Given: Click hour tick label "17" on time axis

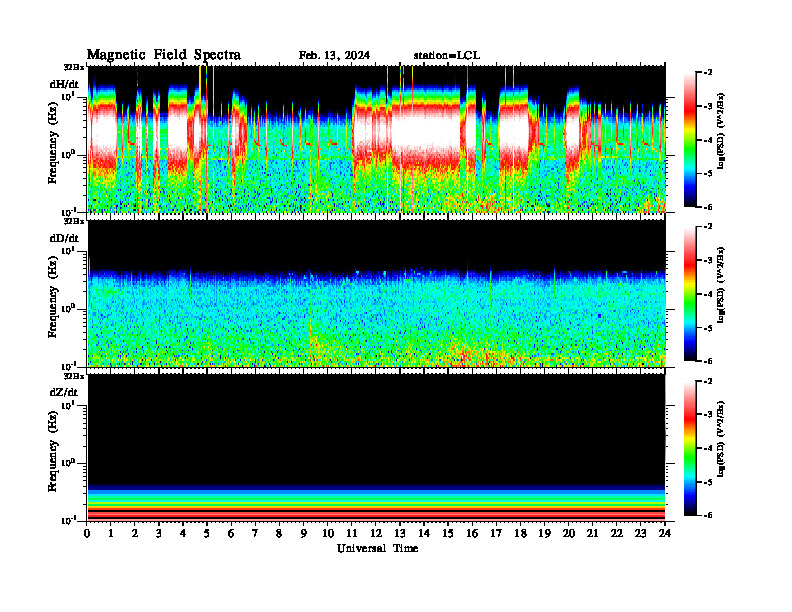Looking at the screenshot, I should coord(496,534).
